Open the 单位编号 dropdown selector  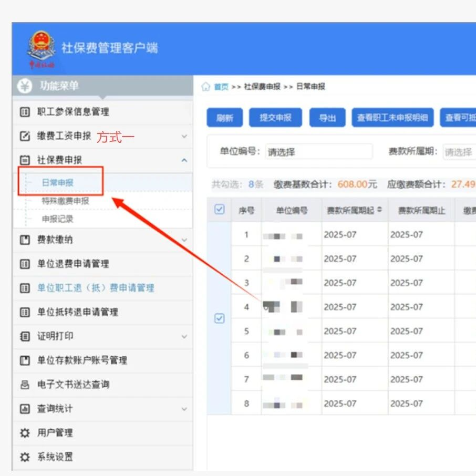pos(318,152)
